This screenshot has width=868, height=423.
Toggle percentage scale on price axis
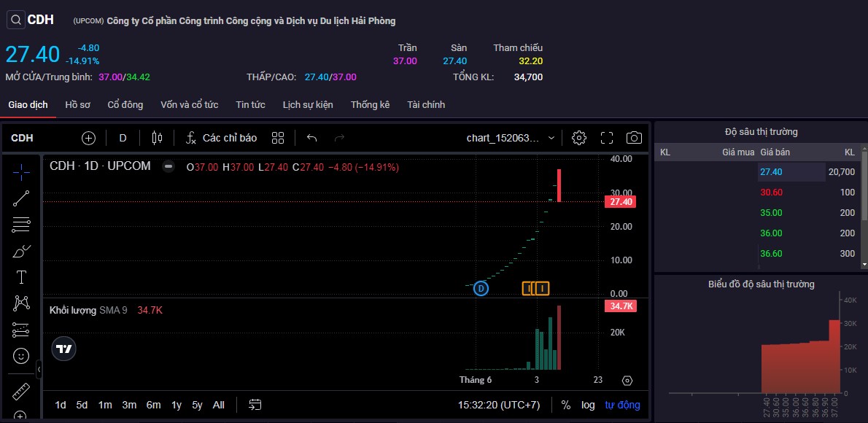[x=566, y=405]
